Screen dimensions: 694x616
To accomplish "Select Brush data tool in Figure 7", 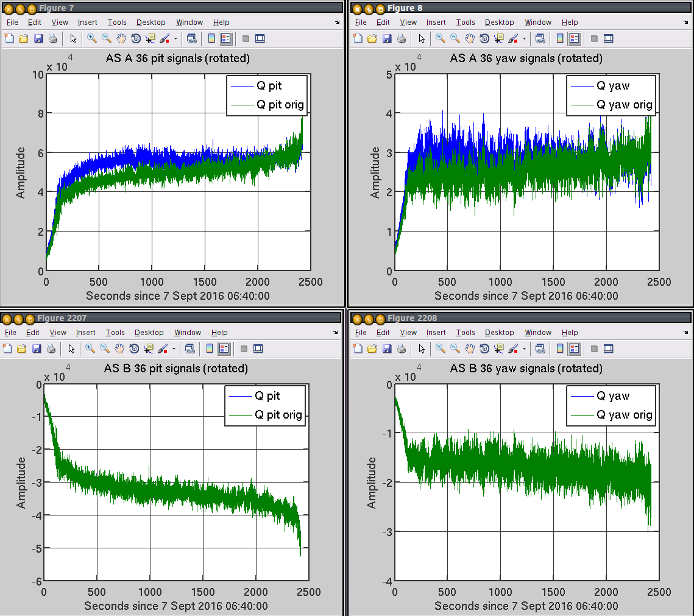I will coord(165,39).
